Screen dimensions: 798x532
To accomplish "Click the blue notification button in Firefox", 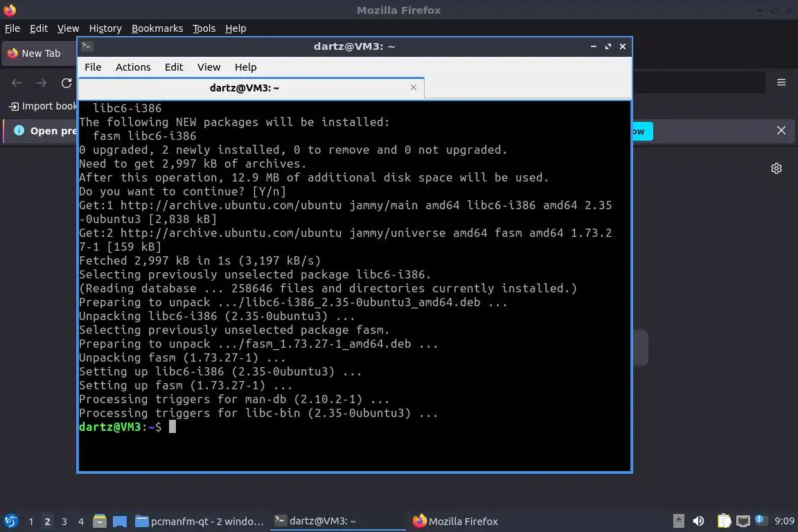I will tap(643, 132).
